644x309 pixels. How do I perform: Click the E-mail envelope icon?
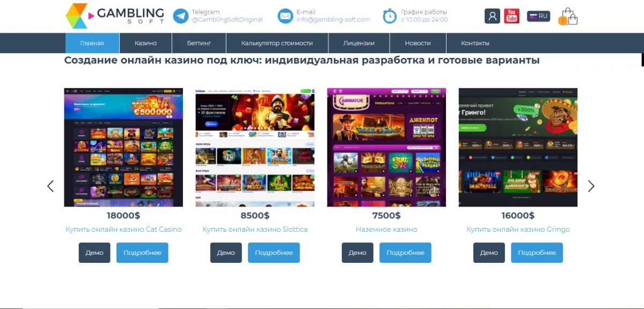click(286, 16)
